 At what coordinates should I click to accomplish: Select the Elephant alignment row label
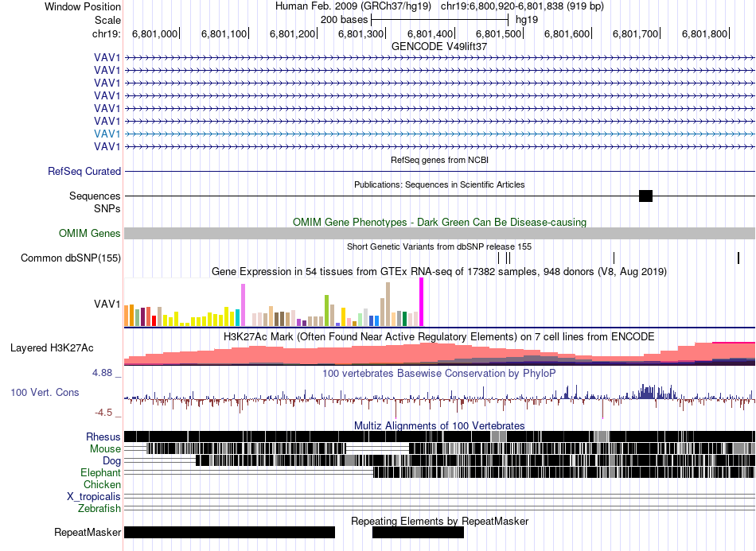(x=100, y=472)
